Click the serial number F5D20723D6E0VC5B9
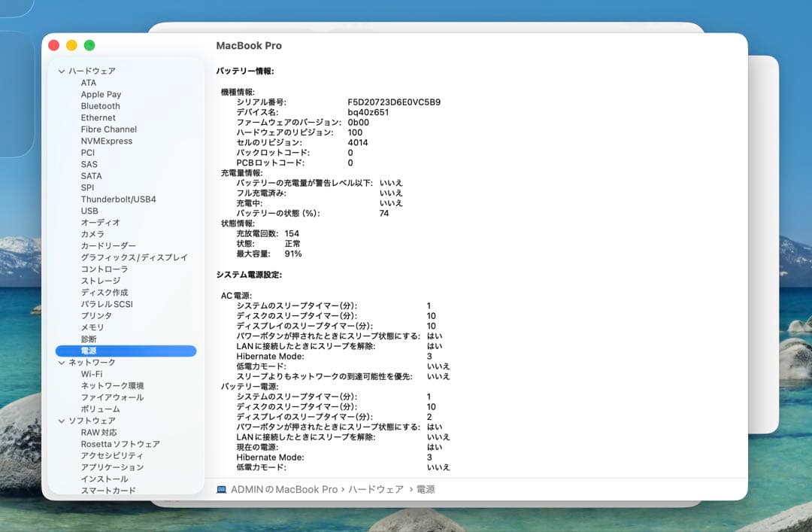 (394, 102)
